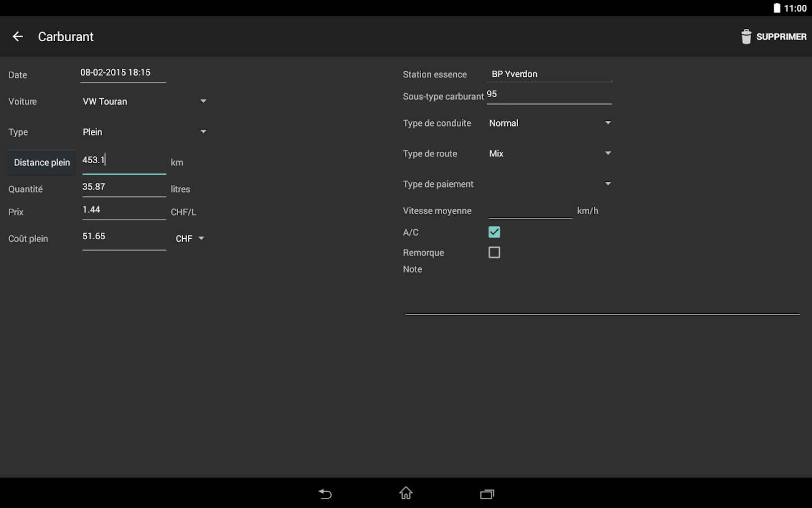
Task: Edit the Date field value
Action: pos(123,73)
